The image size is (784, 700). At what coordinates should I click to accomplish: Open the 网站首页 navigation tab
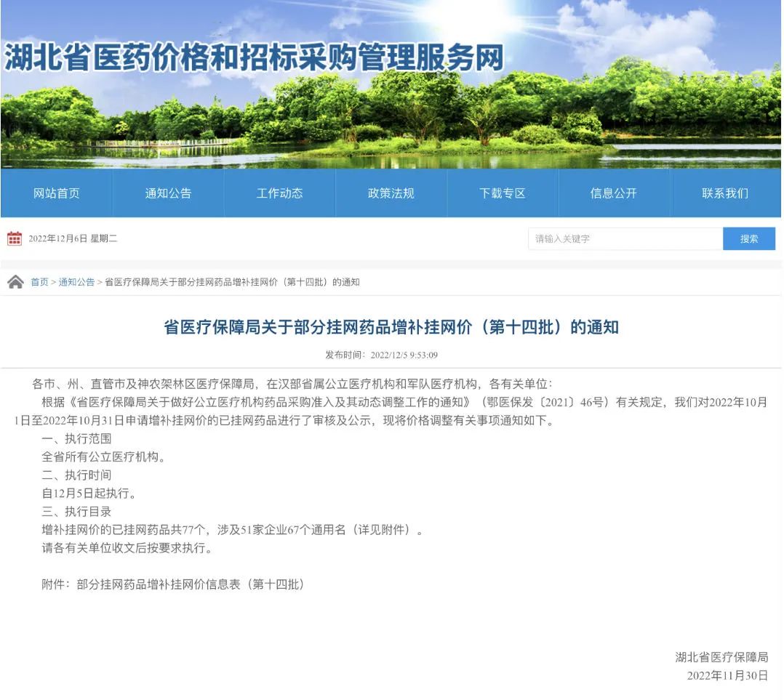coord(57,193)
